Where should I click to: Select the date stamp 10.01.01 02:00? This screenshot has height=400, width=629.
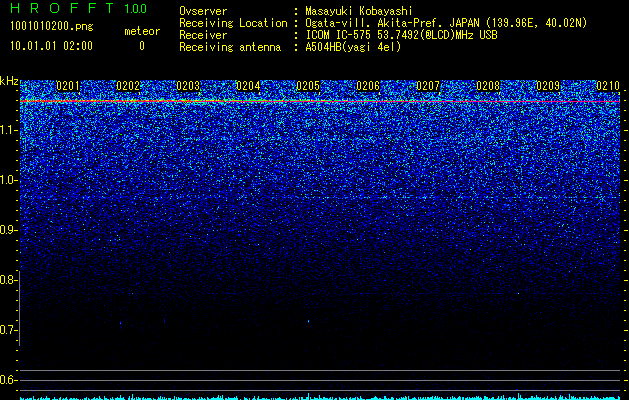(51, 46)
